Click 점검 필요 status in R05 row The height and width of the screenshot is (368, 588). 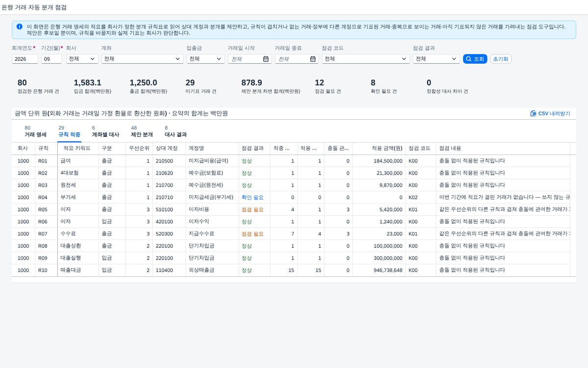(x=252, y=210)
